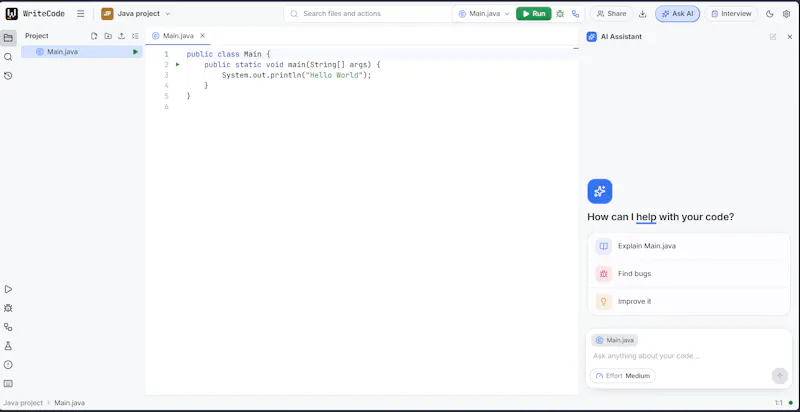This screenshot has width=800, height=412.
Task: Open the terminal panel in left sidebar
Action: pos(8,383)
